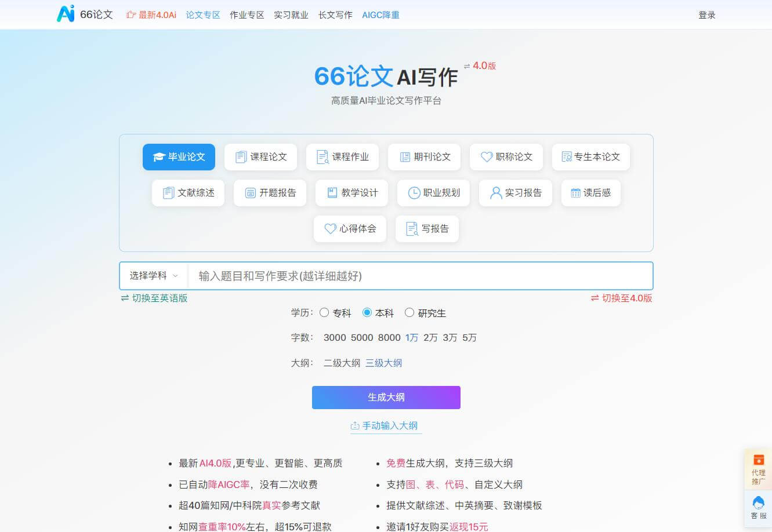Click the pointing hand icon beside 最新4.0Ai
The image size is (772, 532).
(131, 15)
